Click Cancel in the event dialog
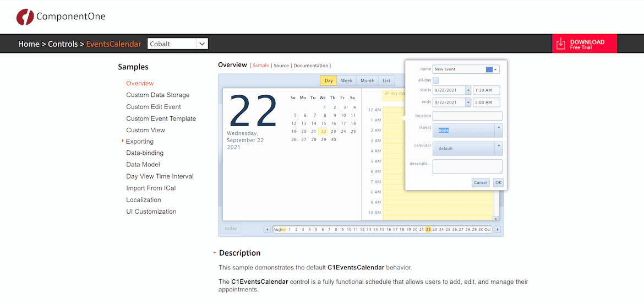This screenshot has height=303, width=644. [481, 182]
